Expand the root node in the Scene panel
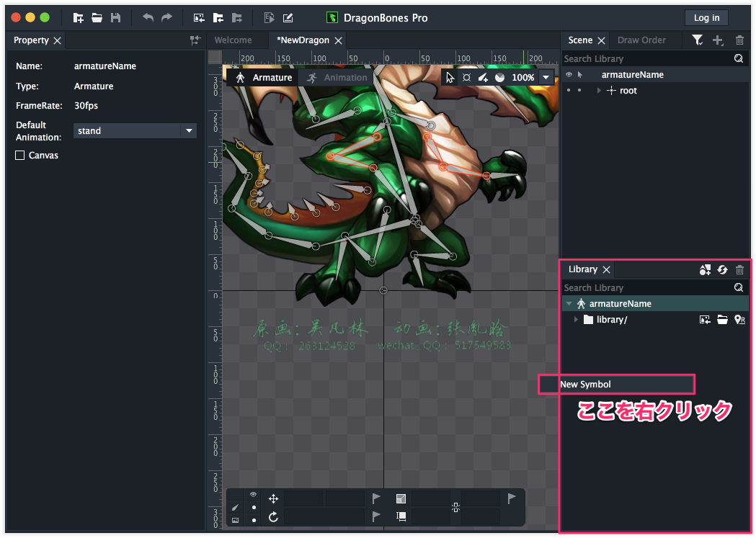756x538 pixels. (599, 90)
